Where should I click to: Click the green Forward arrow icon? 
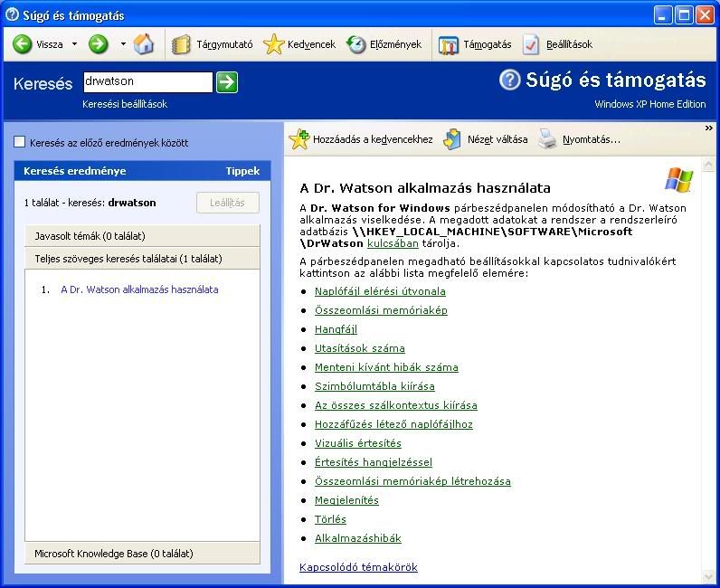99,44
